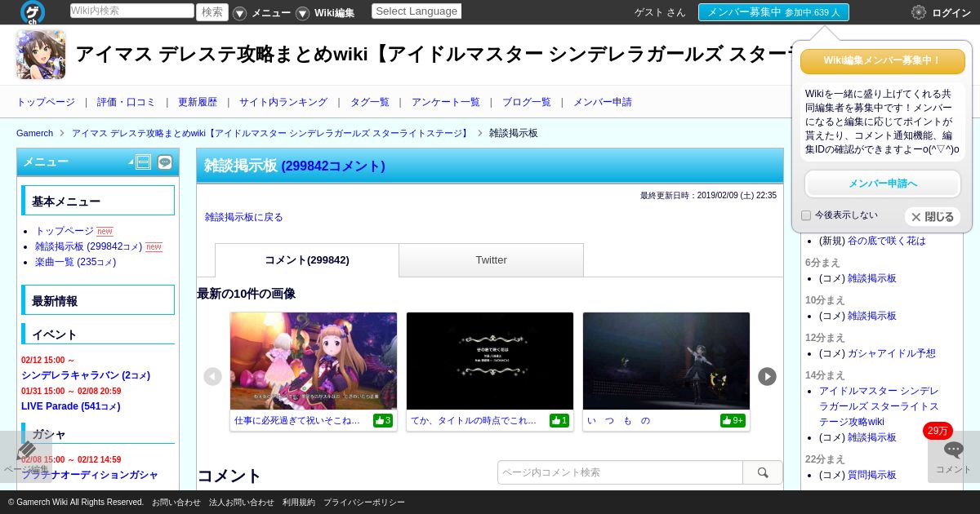Click the ページ内コメント検索 input field
Screen dimensions: 980x514
click(620, 472)
